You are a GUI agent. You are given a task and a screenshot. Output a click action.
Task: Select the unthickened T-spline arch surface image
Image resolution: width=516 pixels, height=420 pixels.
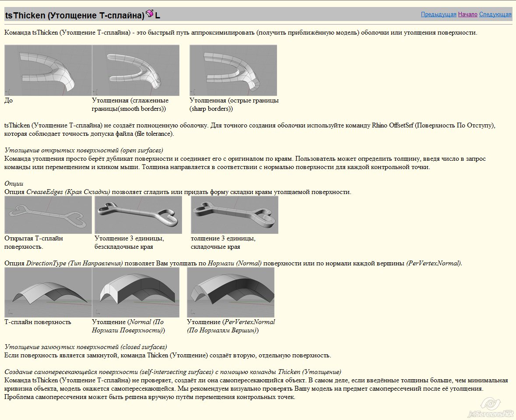coord(48,292)
